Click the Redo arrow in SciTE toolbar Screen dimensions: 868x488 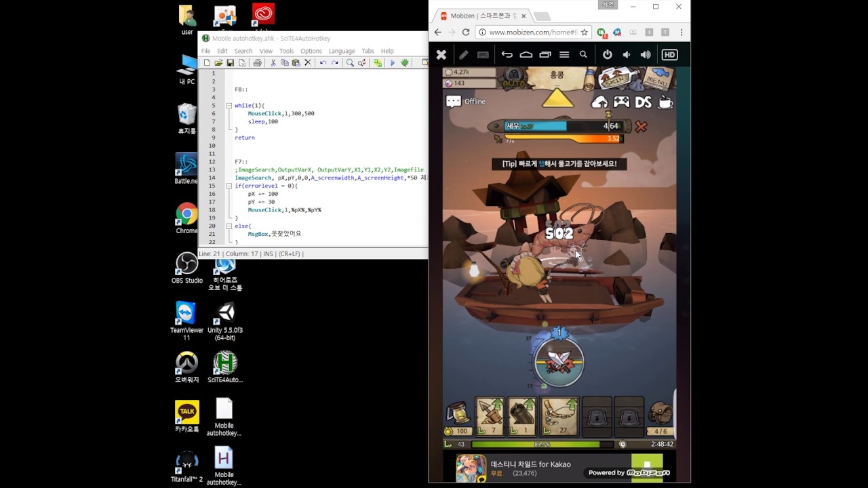click(334, 62)
